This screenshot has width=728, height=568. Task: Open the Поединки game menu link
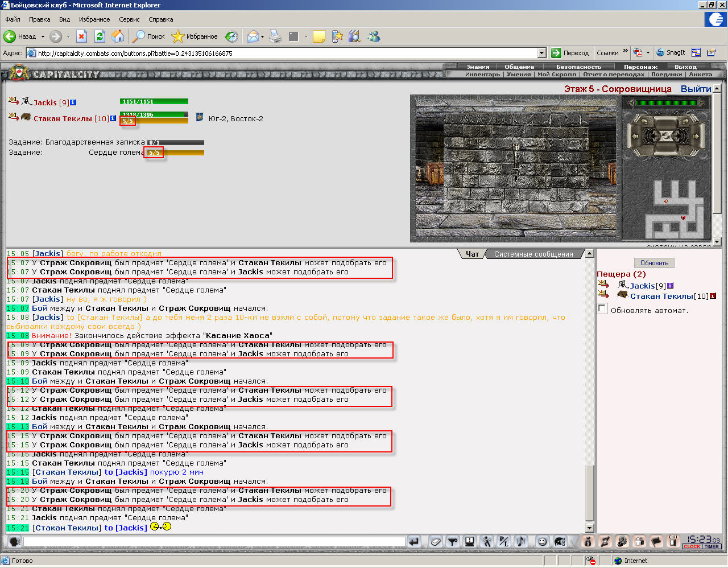[x=667, y=75]
